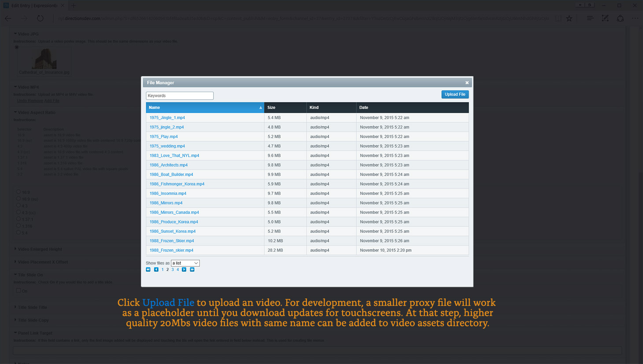This screenshot has height=364, width=643.
Task: Close the File Manager dialog
Action: (x=467, y=83)
